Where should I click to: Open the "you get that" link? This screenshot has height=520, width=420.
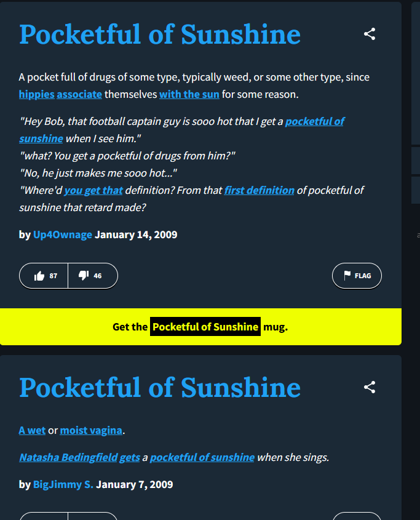(x=93, y=190)
